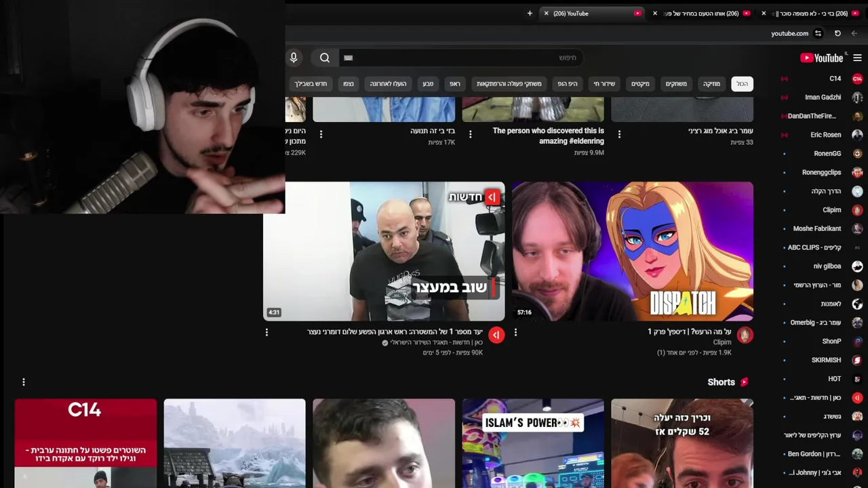Click the youtube.com address bar
Image resolution: width=868 pixels, height=488 pixels.
(x=789, y=33)
